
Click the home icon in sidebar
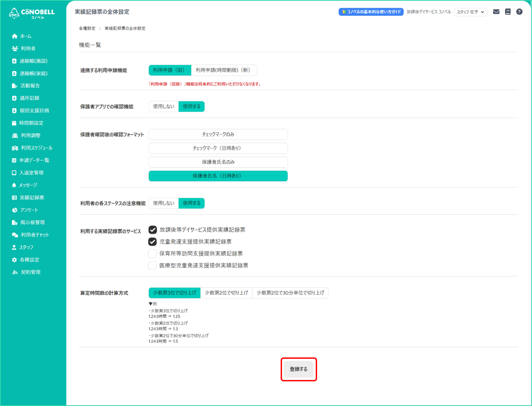tap(15, 36)
